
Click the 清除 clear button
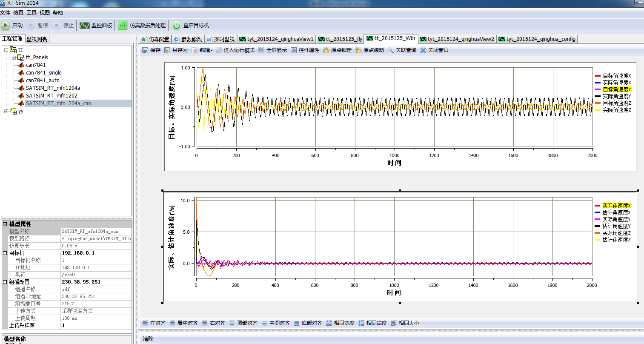[x=148, y=339]
